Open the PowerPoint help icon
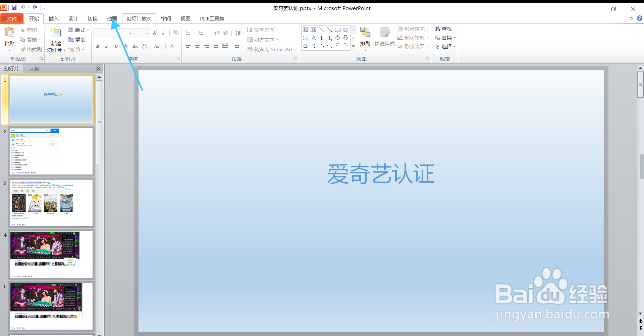This screenshot has height=336, width=644. click(640, 18)
